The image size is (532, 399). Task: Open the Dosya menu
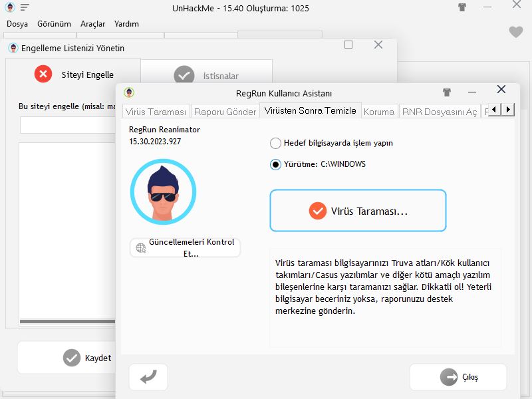tap(17, 24)
